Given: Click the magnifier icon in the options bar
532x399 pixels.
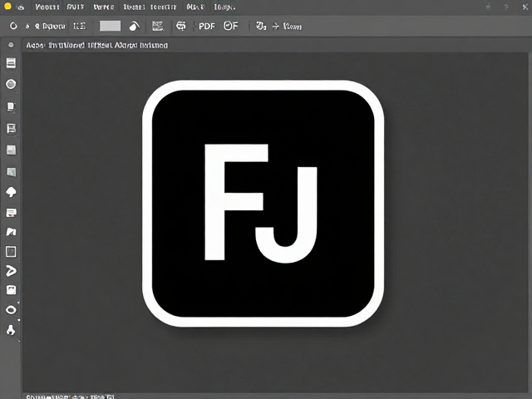Looking at the screenshot, I should coord(37,26).
